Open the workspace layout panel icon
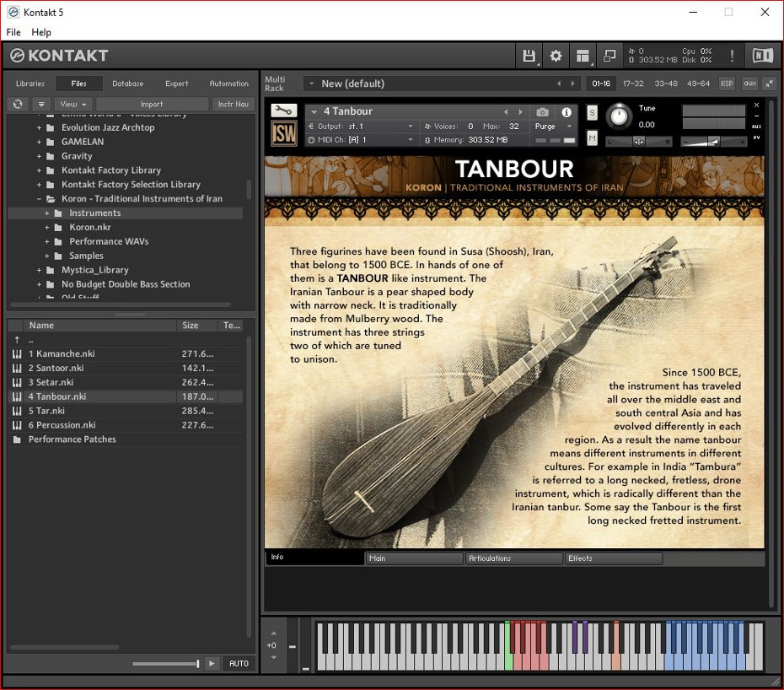Image resolution: width=784 pixels, height=690 pixels. click(x=583, y=56)
